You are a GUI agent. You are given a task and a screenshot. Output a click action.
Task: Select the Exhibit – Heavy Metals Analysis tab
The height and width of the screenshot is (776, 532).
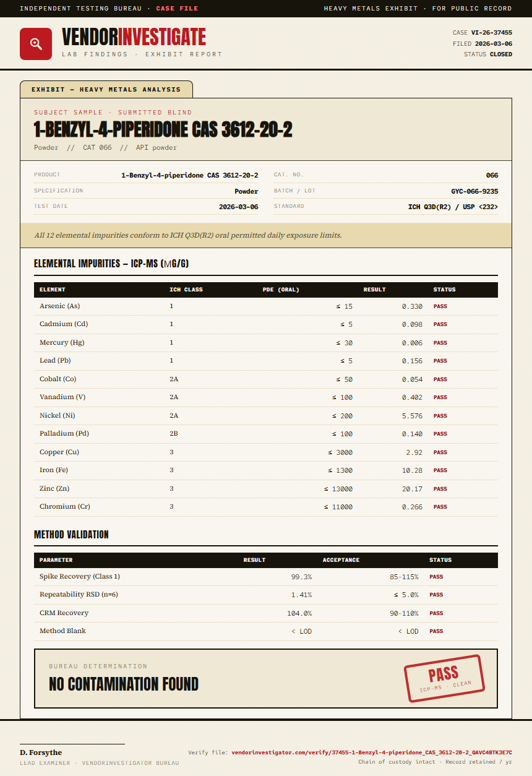pyautogui.click(x=106, y=89)
